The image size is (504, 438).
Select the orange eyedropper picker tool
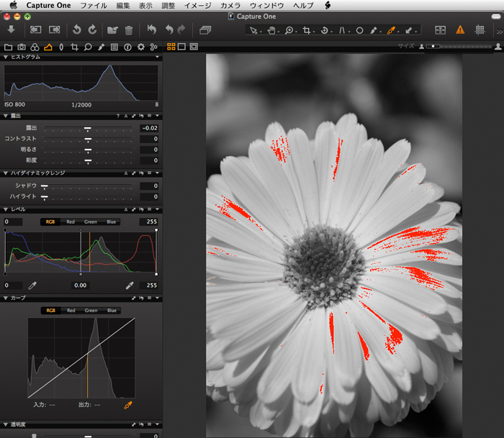[391, 30]
